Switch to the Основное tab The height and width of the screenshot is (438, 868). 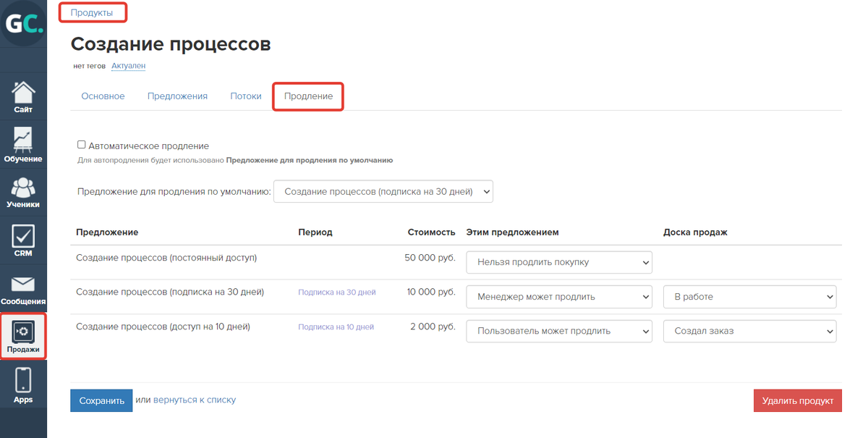[103, 96]
